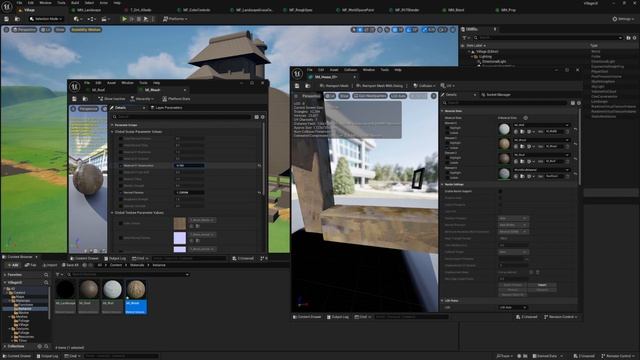
Task: Click the Save icon in the material instance window
Action: tap(74, 99)
